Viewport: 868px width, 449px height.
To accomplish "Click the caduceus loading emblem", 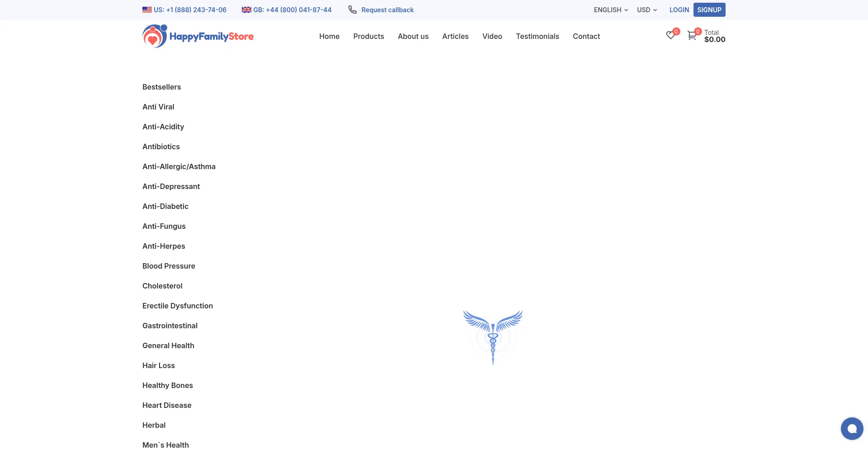I will pos(493,337).
